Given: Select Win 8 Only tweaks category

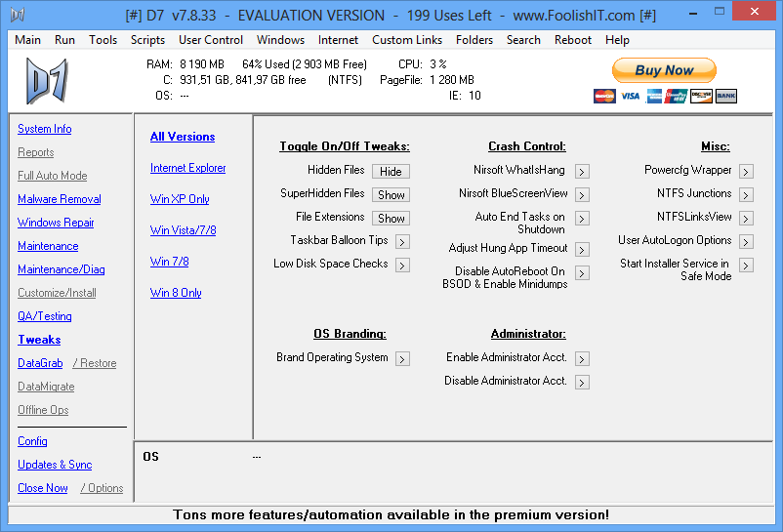Looking at the screenshot, I should [x=176, y=293].
